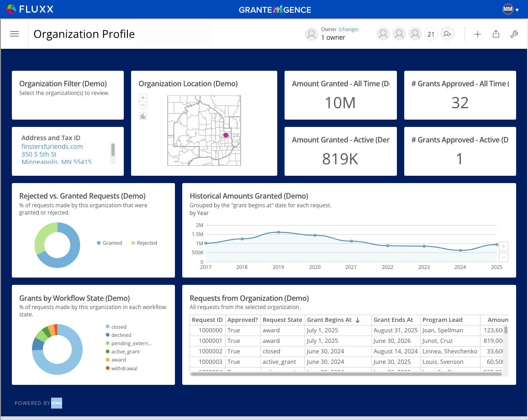Image resolution: width=528 pixels, height=420 pixels.
Task: Click the share/export icon in the toolbar
Action: [496, 34]
